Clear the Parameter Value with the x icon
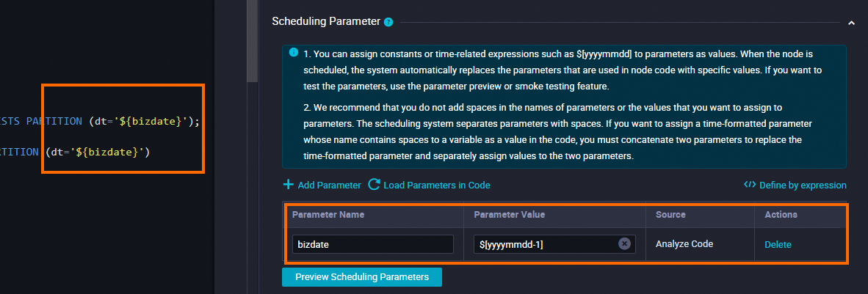Viewport: 868px width, 294px height. point(624,244)
